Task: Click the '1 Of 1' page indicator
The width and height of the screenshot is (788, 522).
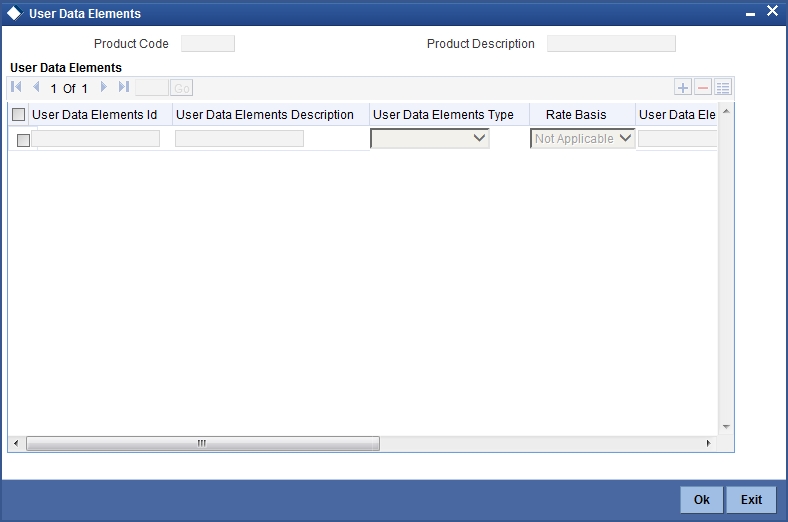Action: tap(69, 89)
